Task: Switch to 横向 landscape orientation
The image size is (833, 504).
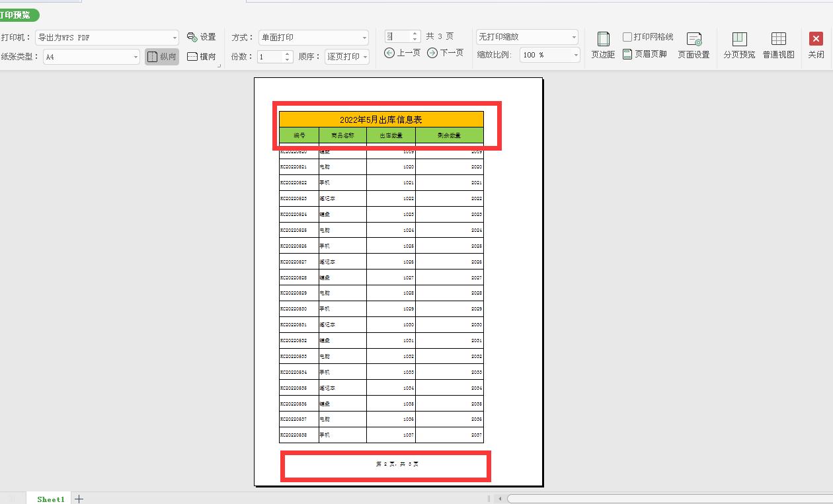Action: 202,56
